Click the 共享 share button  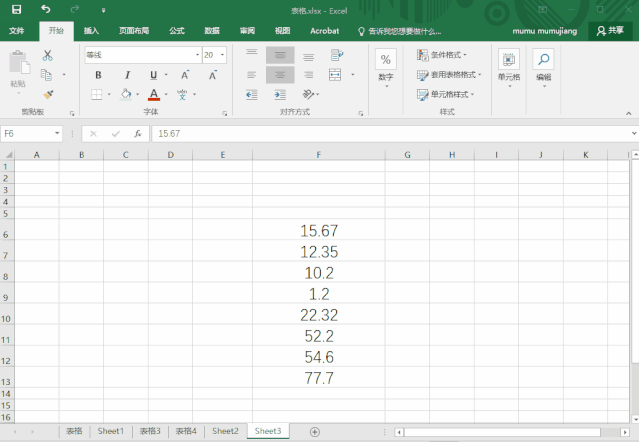click(x=610, y=31)
